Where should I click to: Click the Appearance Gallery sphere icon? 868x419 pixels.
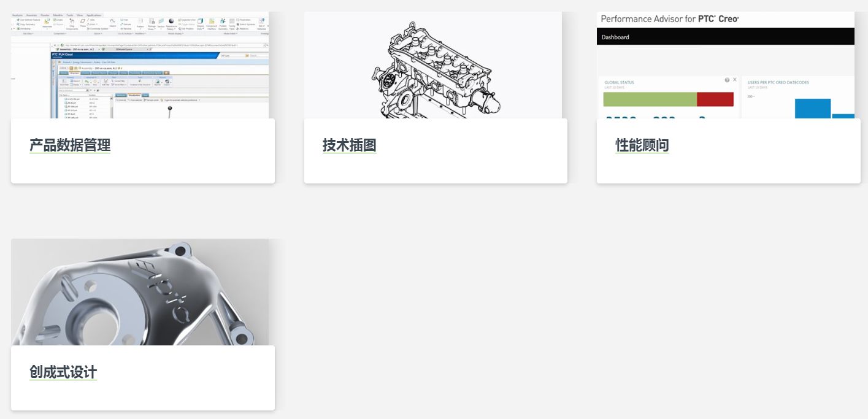pos(171,21)
